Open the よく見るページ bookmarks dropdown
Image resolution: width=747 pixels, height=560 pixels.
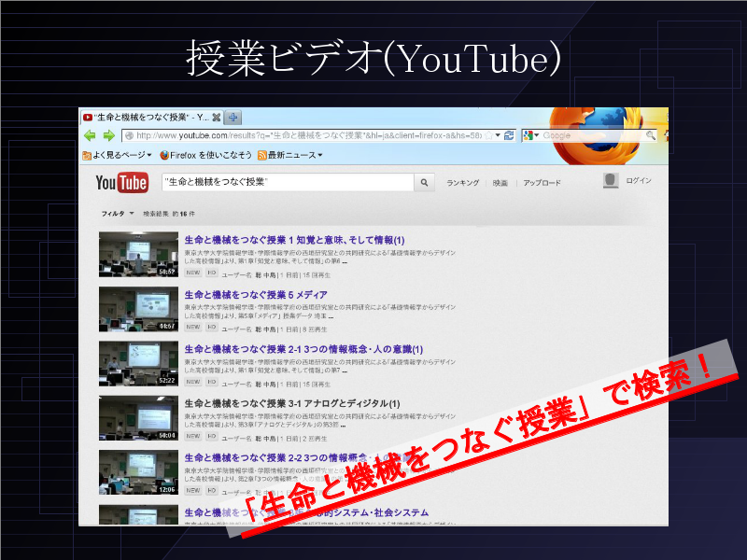click(117, 155)
